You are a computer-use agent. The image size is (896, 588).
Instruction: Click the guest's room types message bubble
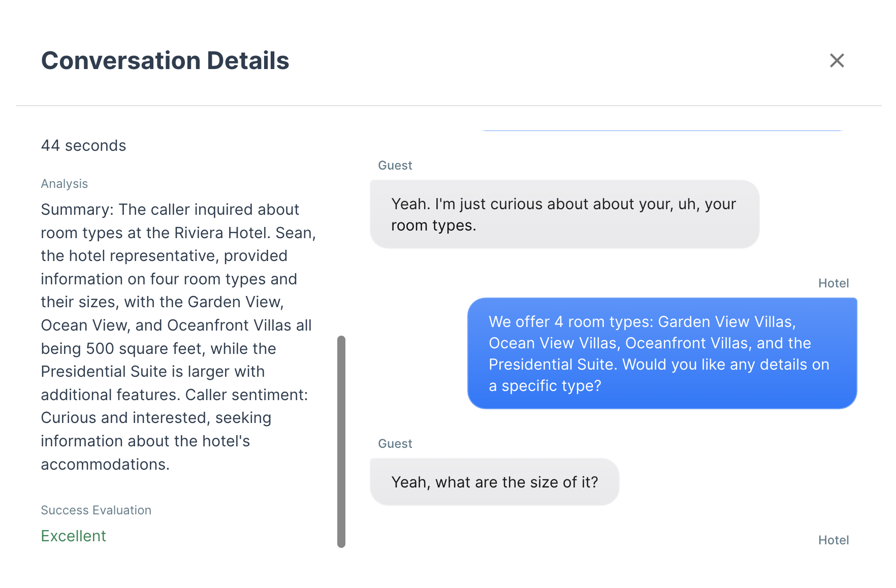(x=564, y=214)
